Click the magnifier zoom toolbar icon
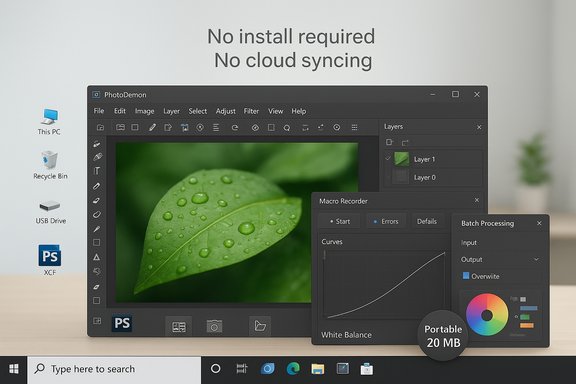Image resolution: width=576 pixels, height=384 pixels. [x=287, y=128]
